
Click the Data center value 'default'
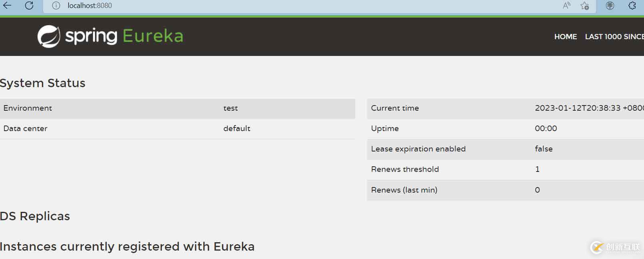click(x=237, y=129)
